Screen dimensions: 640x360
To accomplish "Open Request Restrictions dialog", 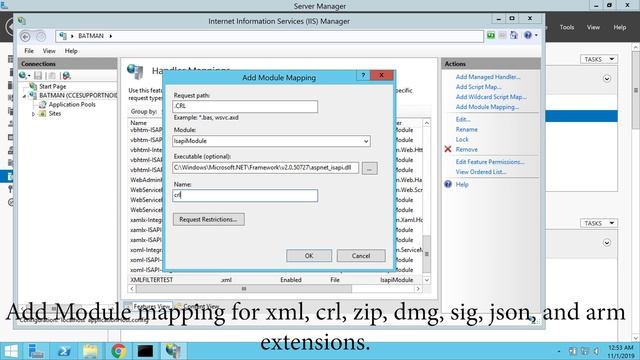I will [x=209, y=219].
